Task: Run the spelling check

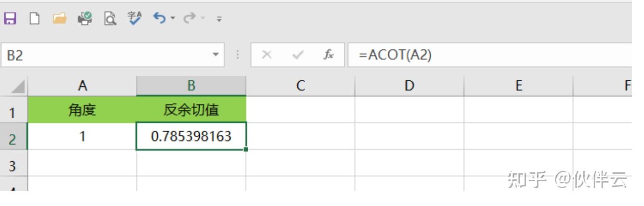Action: click(135, 19)
